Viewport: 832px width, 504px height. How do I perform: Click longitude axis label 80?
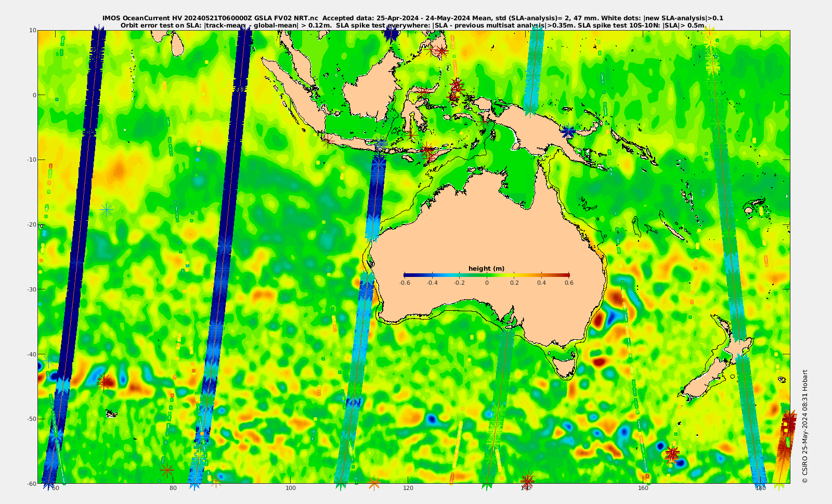tap(173, 488)
